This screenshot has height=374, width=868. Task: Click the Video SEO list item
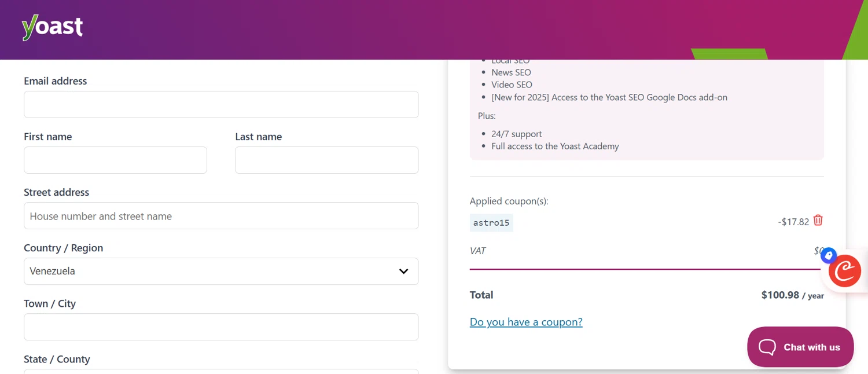pos(512,85)
